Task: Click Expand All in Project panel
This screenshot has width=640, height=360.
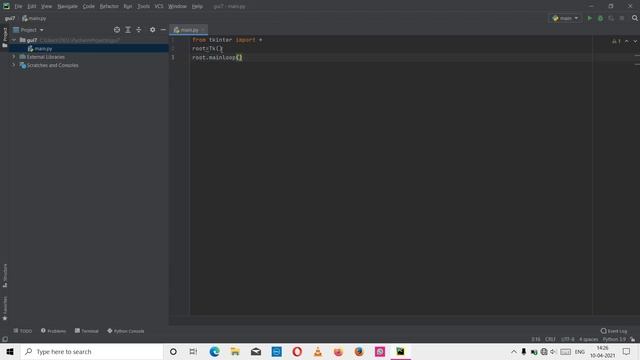Action: pos(128,30)
